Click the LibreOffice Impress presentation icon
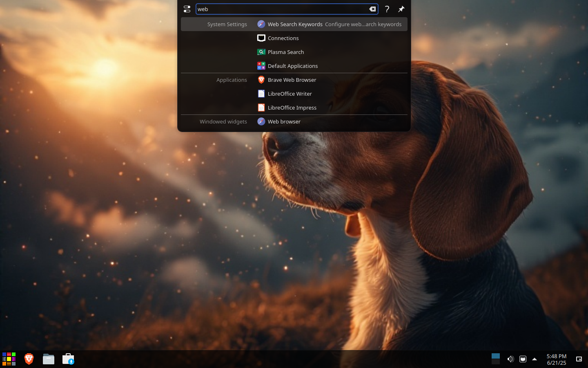The image size is (588, 368). (261, 108)
